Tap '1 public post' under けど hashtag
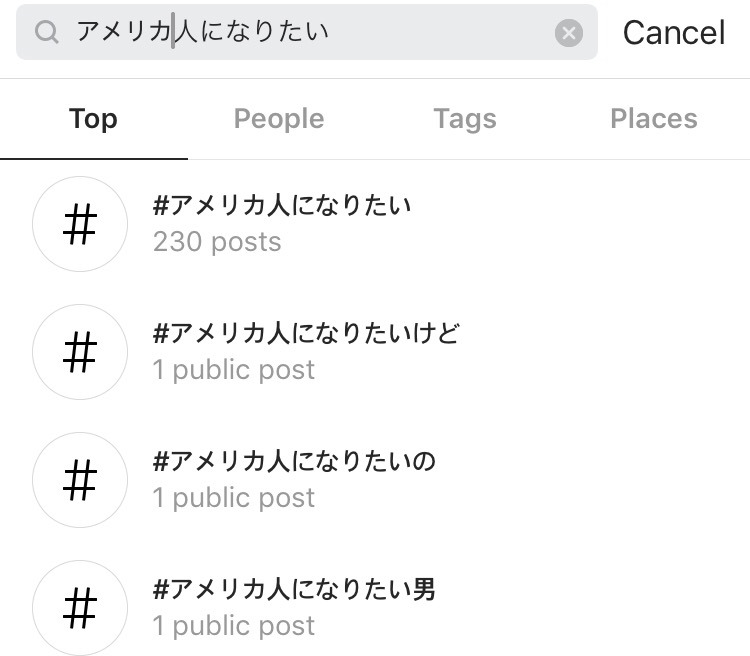 234,370
